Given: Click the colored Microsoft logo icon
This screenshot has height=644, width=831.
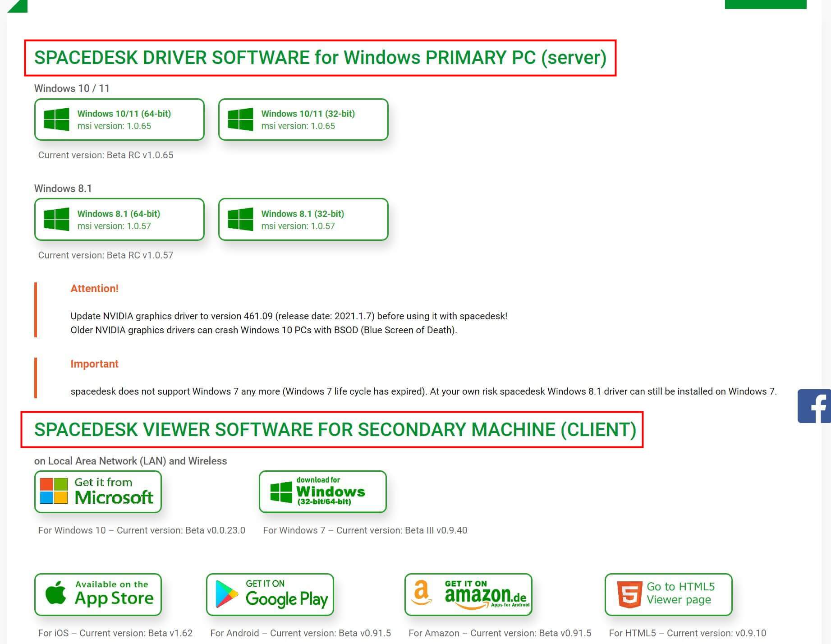Looking at the screenshot, I should tap(54, 491).
